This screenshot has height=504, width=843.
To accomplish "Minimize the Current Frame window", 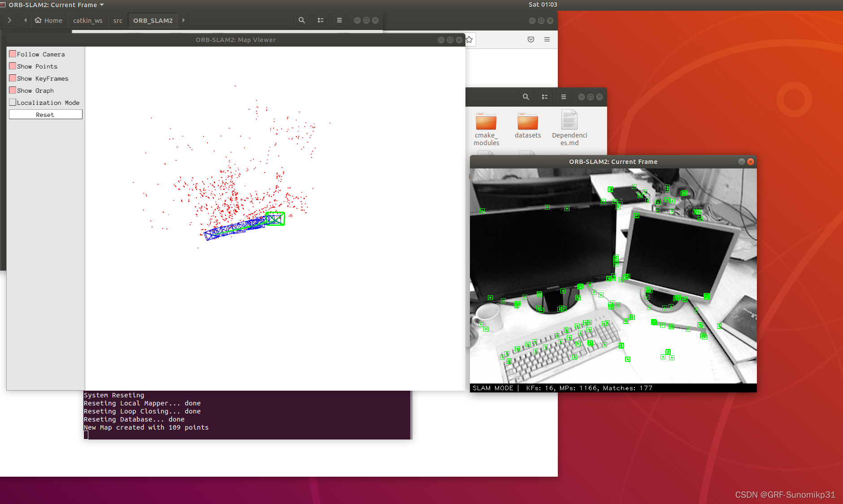I will click(x=742, y=162).
